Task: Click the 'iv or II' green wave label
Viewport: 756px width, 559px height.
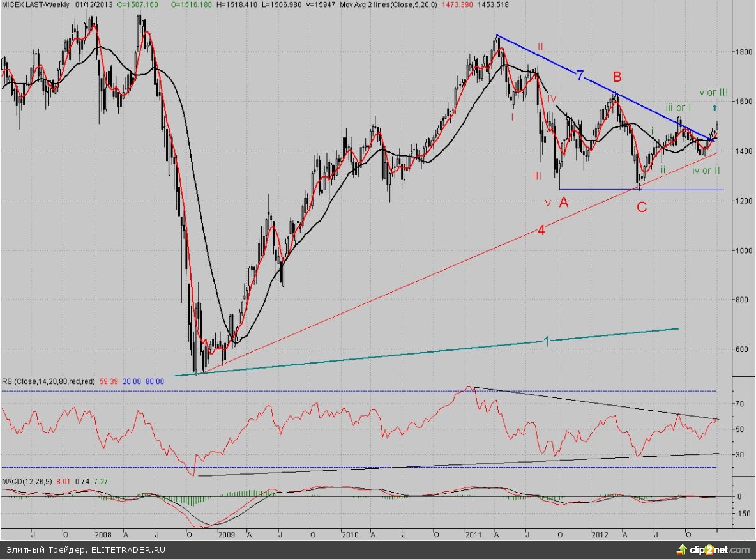Action: point(706,171)
